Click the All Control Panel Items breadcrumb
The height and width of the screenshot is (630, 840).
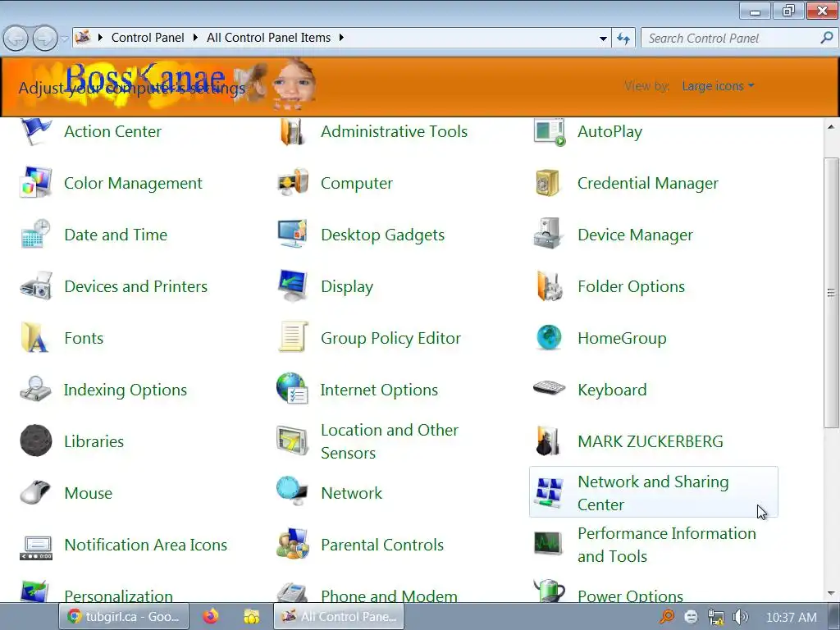tap(268, 38)
